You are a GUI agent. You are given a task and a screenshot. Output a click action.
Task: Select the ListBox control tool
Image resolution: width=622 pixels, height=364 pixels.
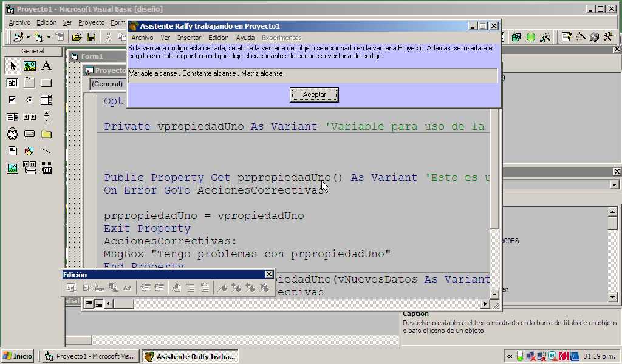(13, 117)
